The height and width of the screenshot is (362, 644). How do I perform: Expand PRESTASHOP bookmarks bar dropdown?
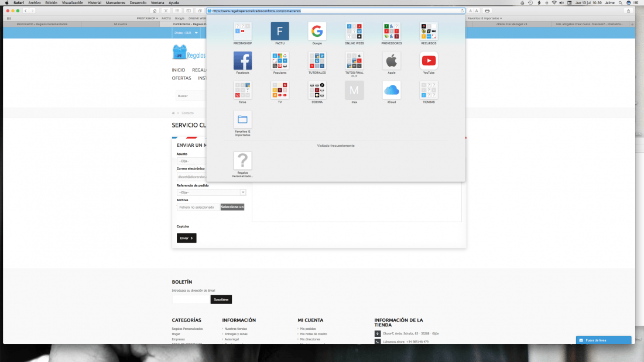coord(148,19)
